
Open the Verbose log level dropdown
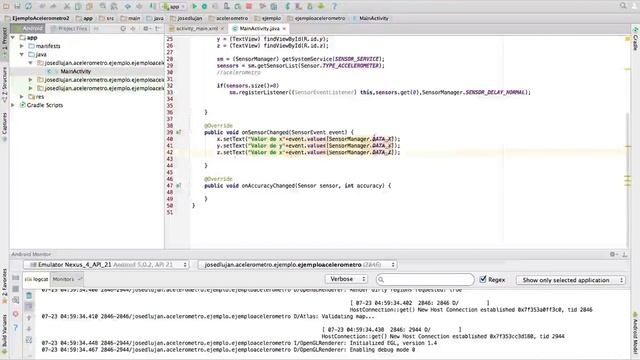click(x=346, y=279)
